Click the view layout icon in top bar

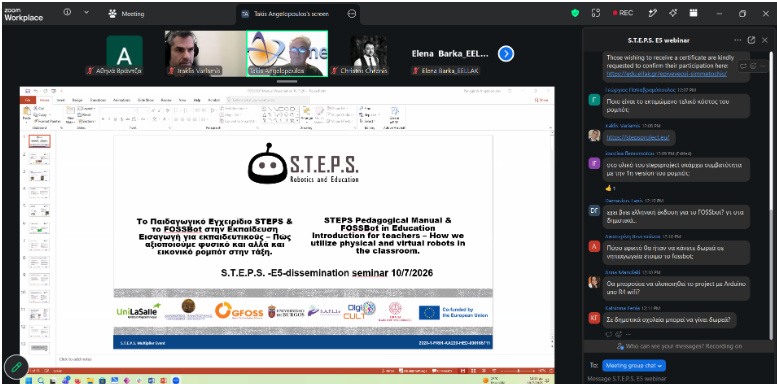693,13
